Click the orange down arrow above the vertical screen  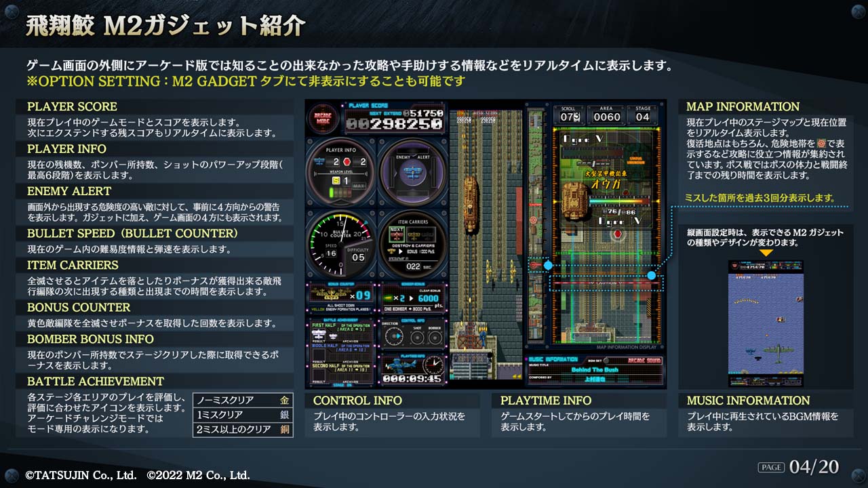coord(766,253)
